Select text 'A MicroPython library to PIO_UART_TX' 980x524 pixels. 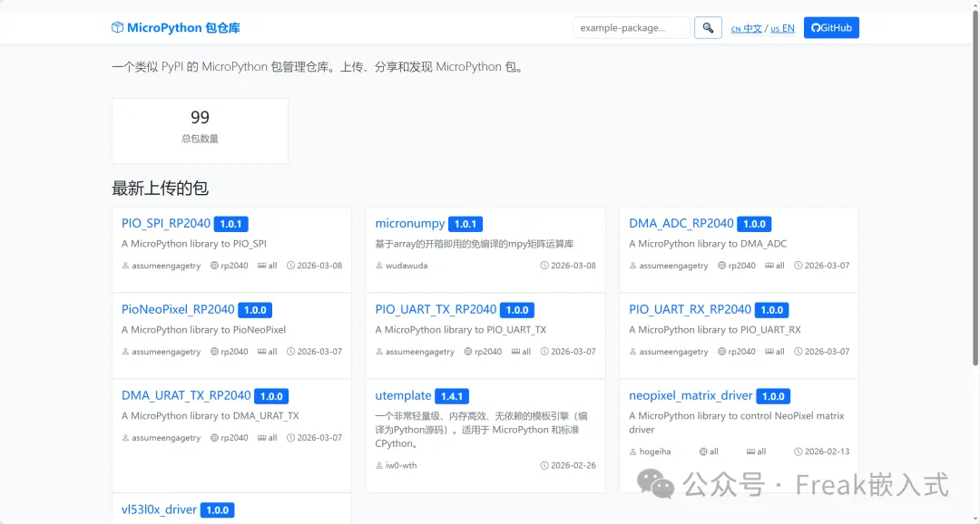click(461, 330)
